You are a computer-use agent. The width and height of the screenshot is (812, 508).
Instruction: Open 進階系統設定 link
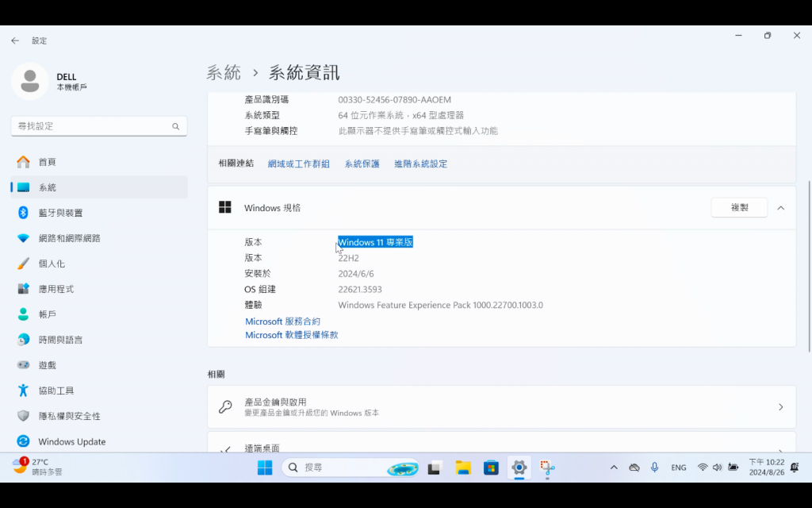[420, 164]
